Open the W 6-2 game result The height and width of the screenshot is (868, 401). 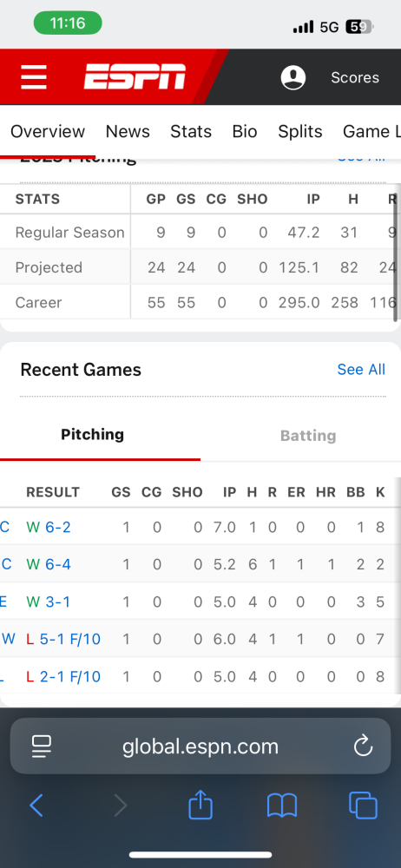[x=49, y=527]
